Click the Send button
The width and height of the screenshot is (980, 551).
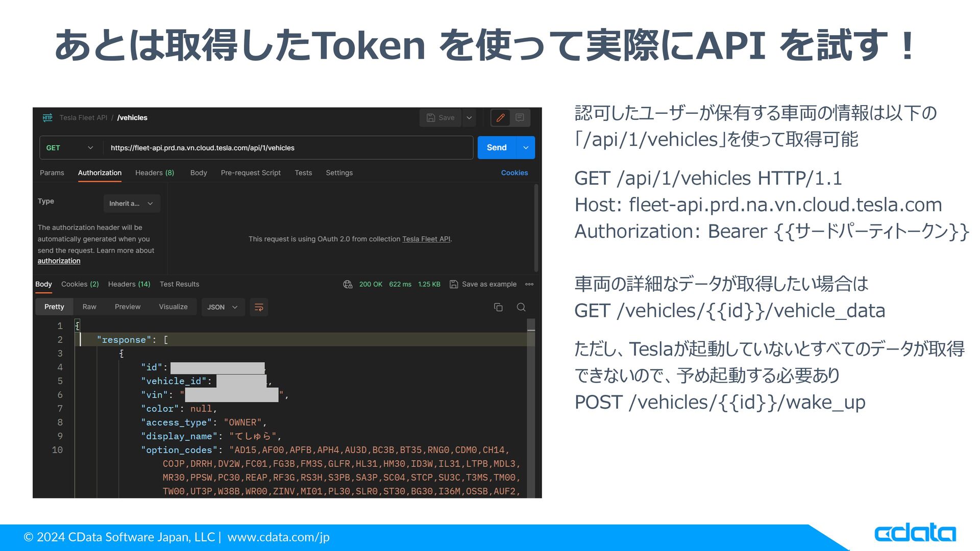tap(497, 147)
